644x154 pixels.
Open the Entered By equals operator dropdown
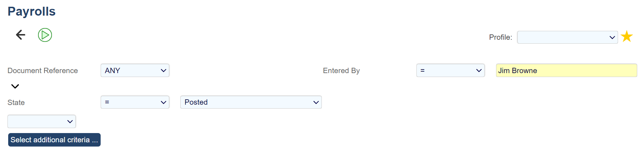point(450,71)
